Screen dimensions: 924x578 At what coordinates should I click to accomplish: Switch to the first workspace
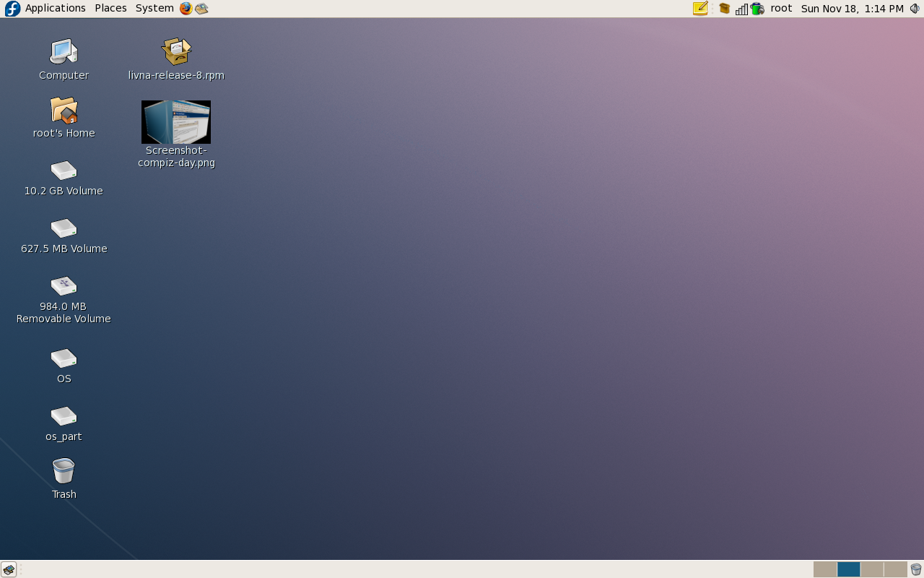pyautogui.click(x=825, y=569)
